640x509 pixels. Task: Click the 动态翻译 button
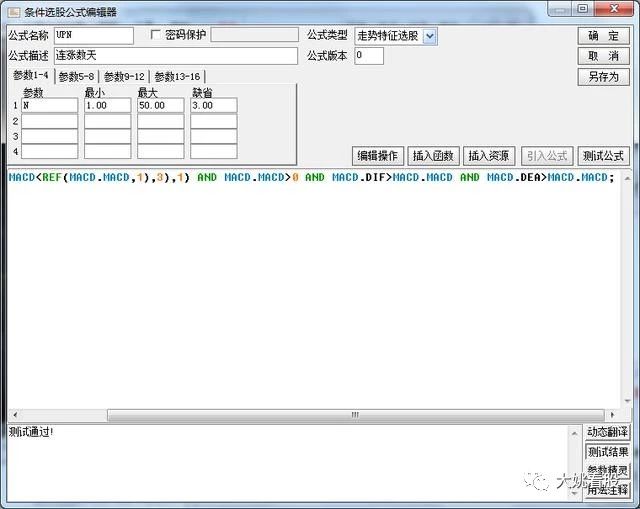[607, 432]
